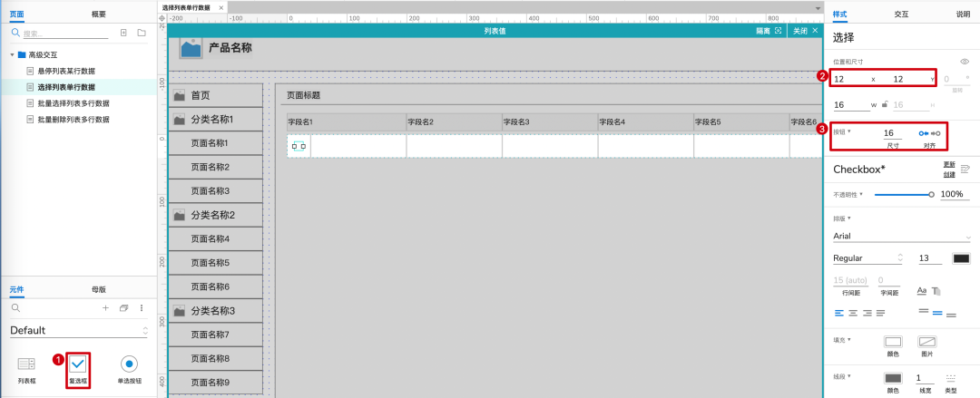Viewport: 980px width, 398px height.
Task: Switch to the 概要 outline tab
Action: pyautogui.click(x=99, y=14)
